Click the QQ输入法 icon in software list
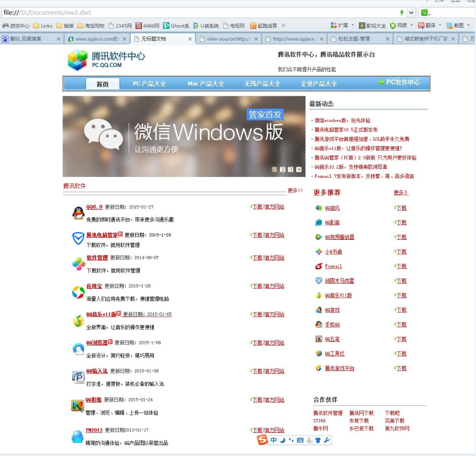 (78, 377)
